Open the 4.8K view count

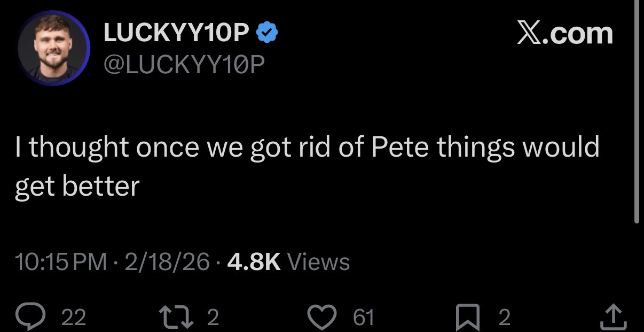coord(254,262)
